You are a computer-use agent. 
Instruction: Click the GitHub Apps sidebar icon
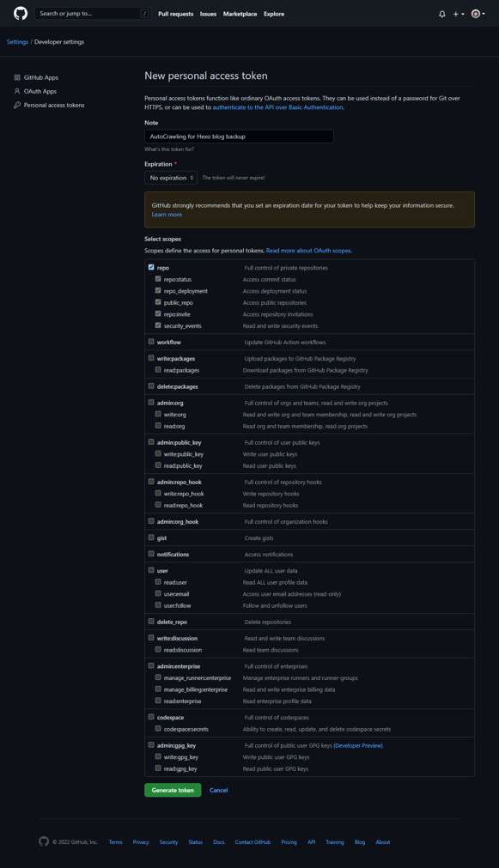point(17,77)
